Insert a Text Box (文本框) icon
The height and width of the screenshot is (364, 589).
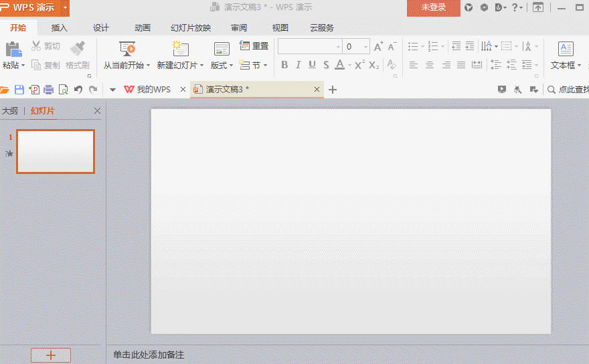point(566,49)
